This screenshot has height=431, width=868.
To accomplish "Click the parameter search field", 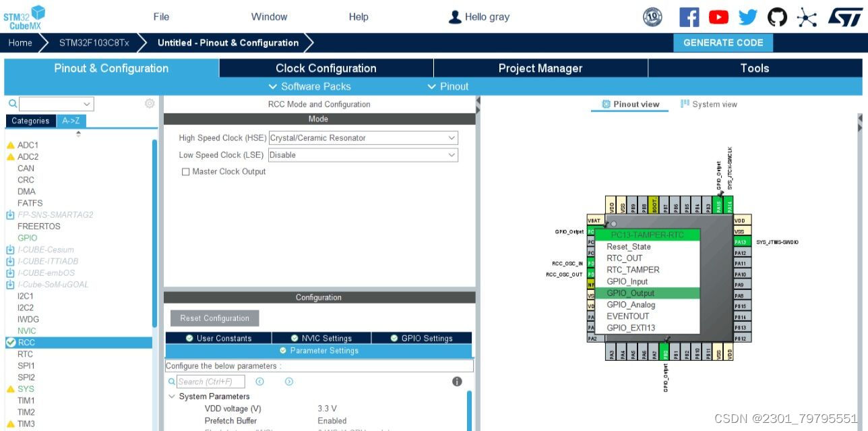I will 210,382.
